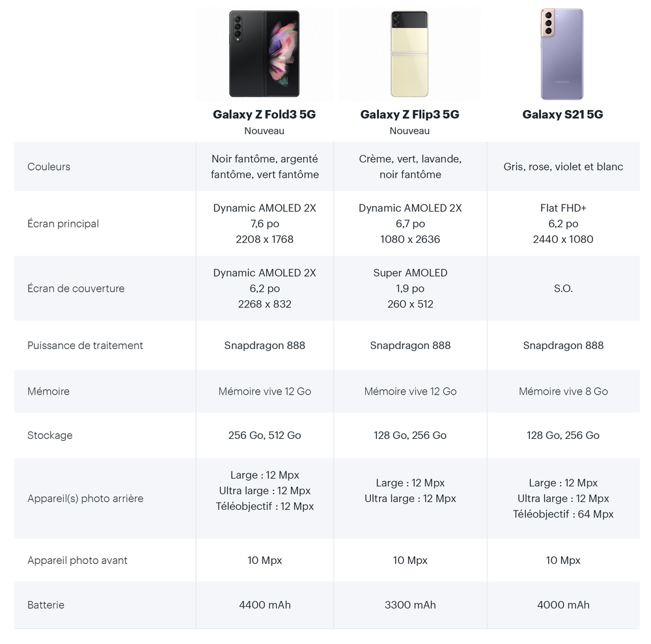Click the Appareil photo avant label
Image resolution: width=651 pixels, height=644 pixels.
77,560
